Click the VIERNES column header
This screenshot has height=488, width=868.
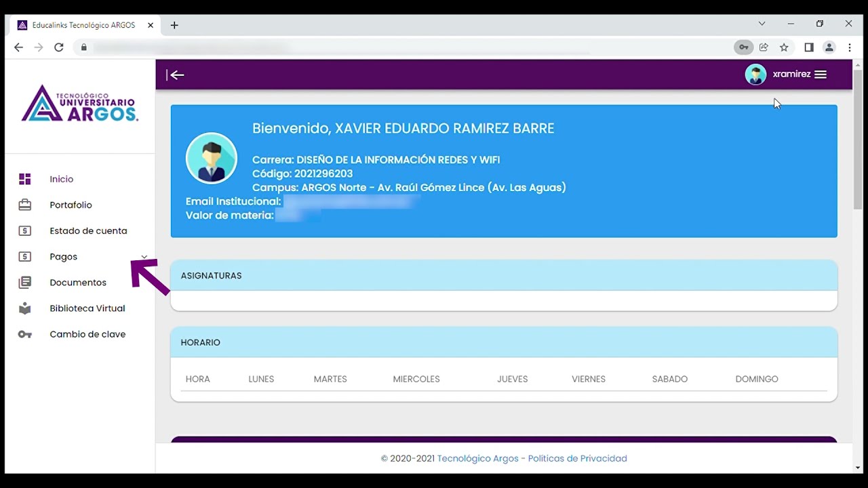pos(589,379)
